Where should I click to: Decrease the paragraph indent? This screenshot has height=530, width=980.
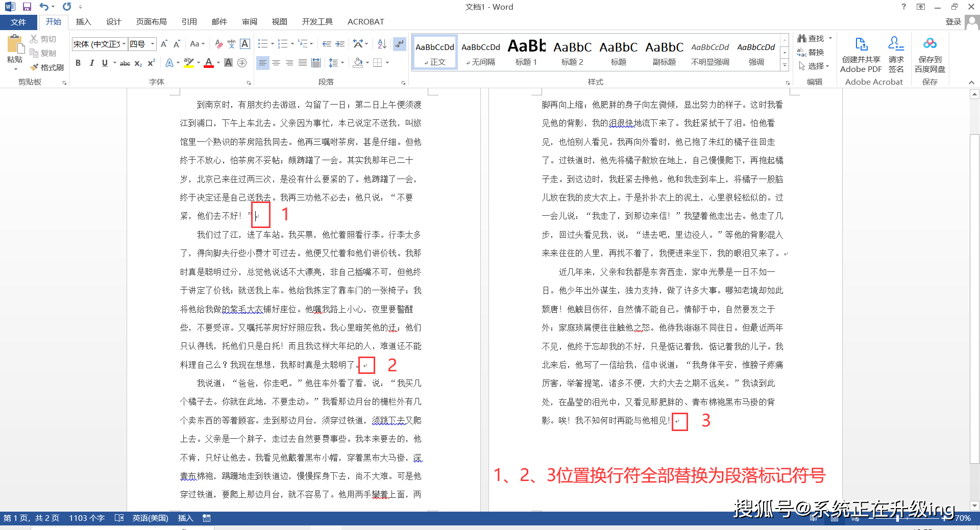pyautogui.click(x=327, y=44)
